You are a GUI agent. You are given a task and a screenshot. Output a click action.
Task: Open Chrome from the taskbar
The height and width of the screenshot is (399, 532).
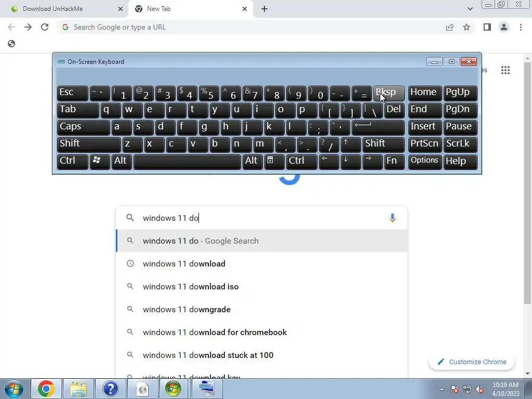[46, 389]
